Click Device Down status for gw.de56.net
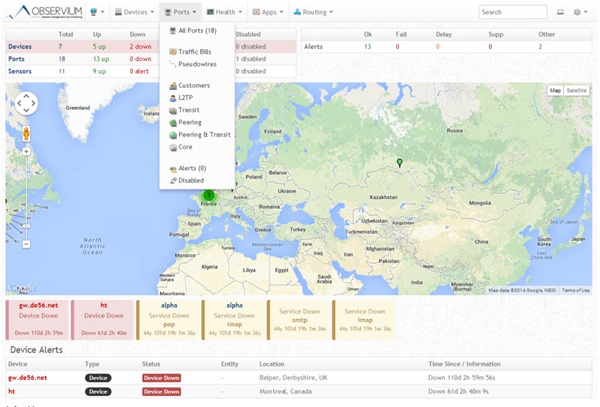 (x=161, y=378)
